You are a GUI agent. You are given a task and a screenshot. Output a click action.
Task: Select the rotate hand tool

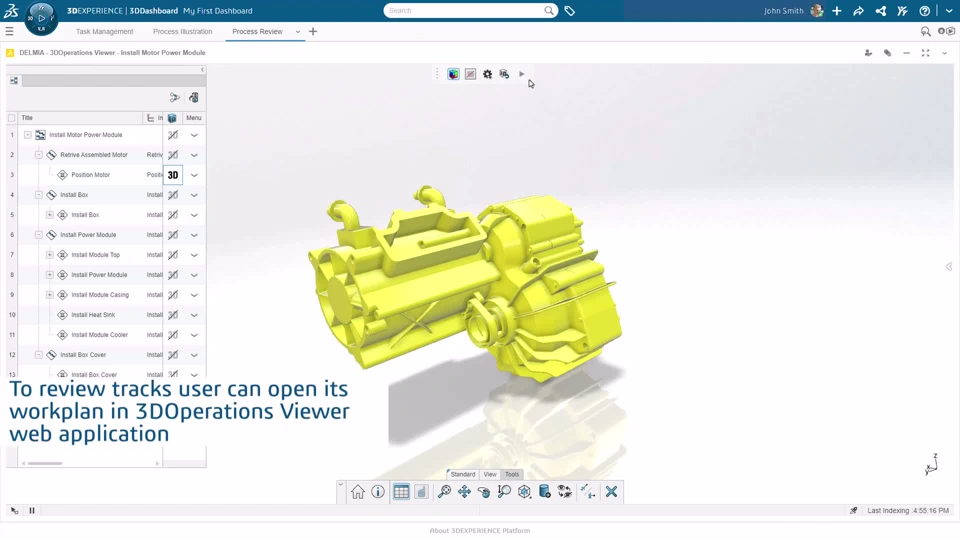tap(484, 492)
